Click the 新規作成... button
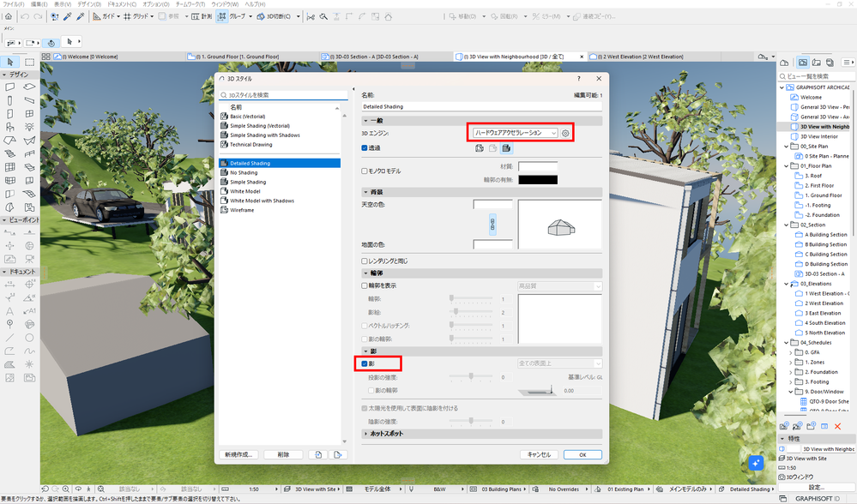The height and width of the screenshot is (504, 857). point(238,454)
